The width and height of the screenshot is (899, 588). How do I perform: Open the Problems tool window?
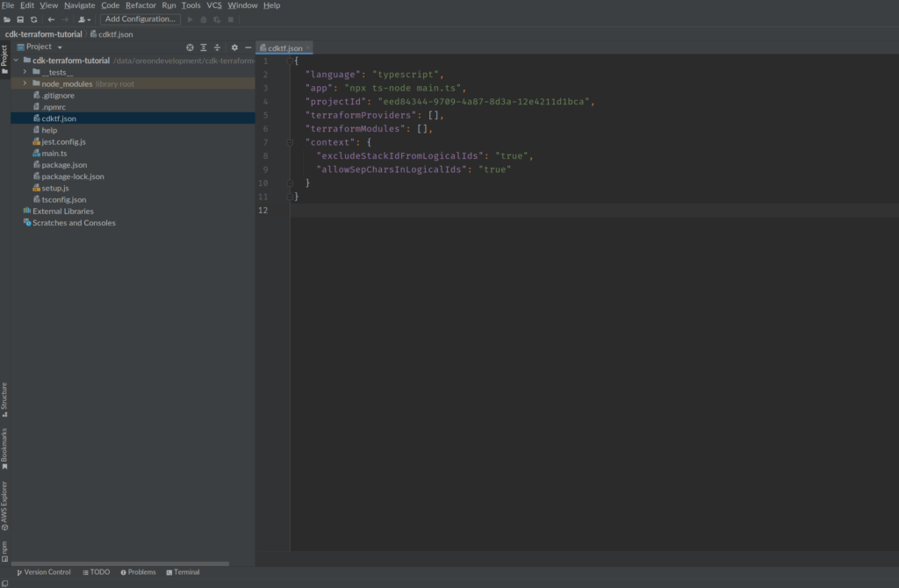[x=138, y=572]
